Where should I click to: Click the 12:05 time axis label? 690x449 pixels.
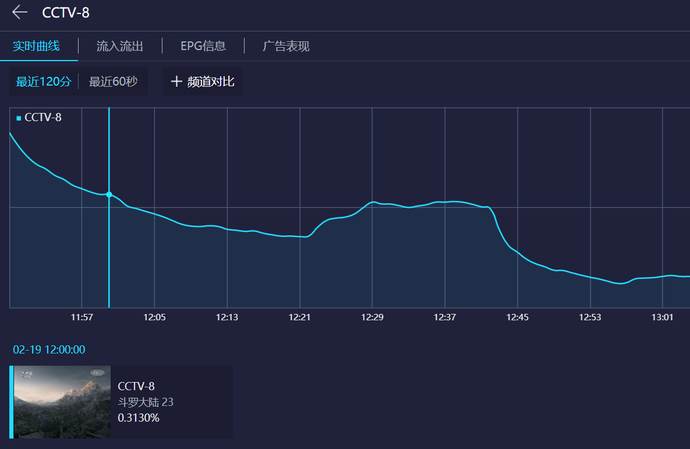click(154, 317)
